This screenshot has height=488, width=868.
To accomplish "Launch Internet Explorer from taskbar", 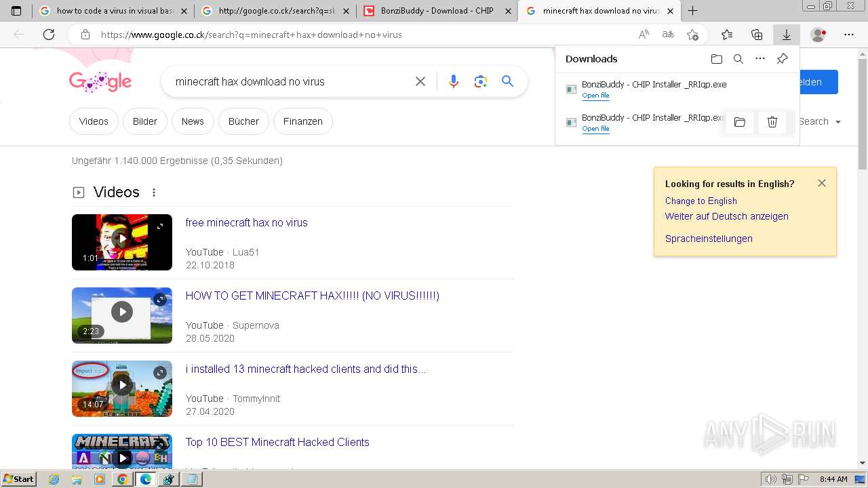I will (x=55, y=479).
